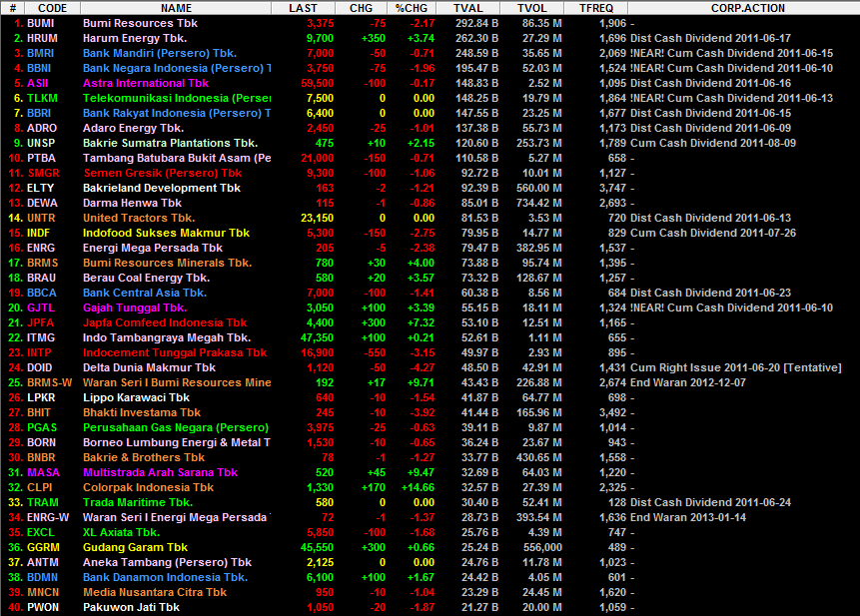Select the TLKM stock code
Screen dimensions: 860x616
[42, 98]
